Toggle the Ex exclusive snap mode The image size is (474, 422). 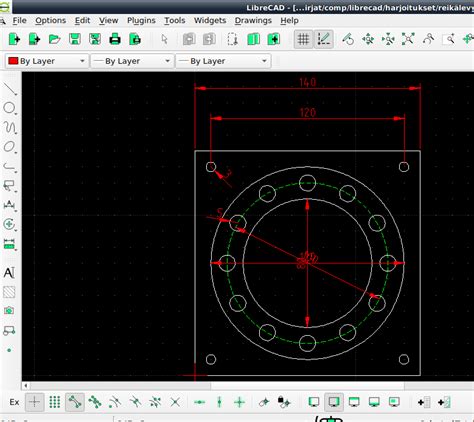click(x=14, y=402)
